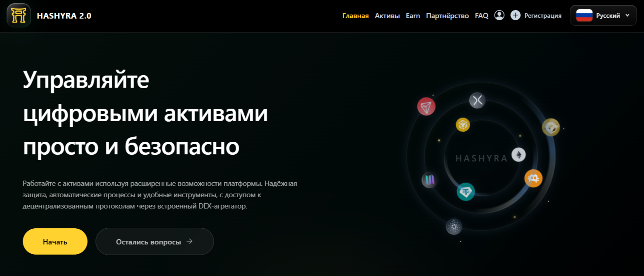This screenshot has height=276, width=644.
Task: Click the arrow in Остались вопросы
Action: point(189,241)
